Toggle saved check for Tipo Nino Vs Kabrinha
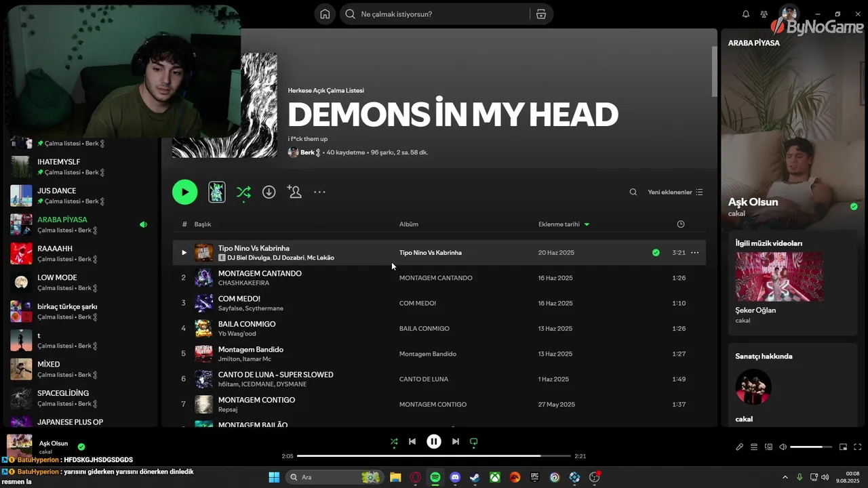868x488 pixels. click(656, 253)
